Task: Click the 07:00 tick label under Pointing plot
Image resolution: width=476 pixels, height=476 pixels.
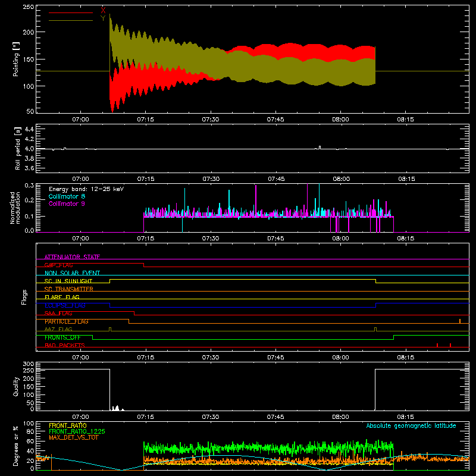Action: tap(80, 120)
